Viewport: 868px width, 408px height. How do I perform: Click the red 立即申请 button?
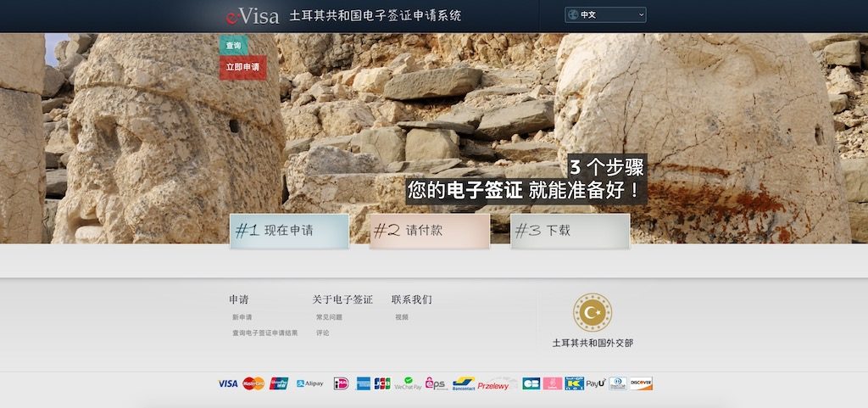pos(242,67)
